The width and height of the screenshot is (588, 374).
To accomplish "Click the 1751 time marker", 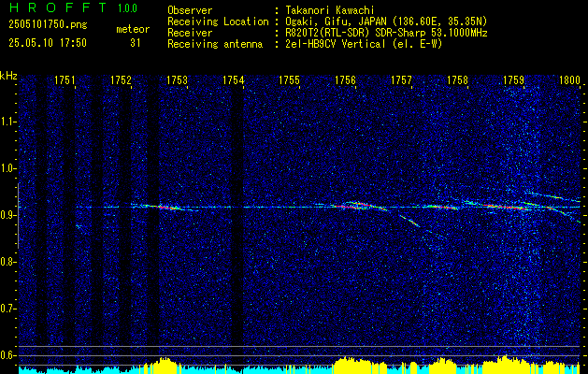I will (x=65, y=79).
